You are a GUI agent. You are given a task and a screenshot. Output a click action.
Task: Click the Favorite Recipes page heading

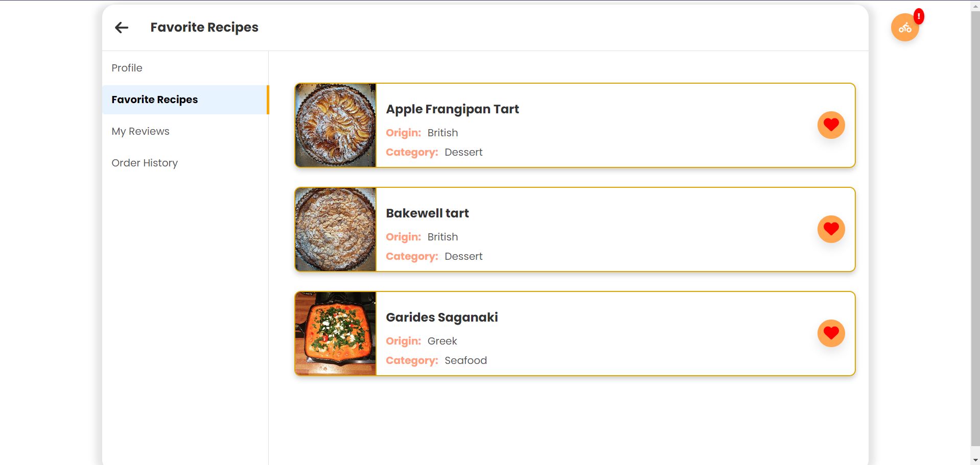204,28
